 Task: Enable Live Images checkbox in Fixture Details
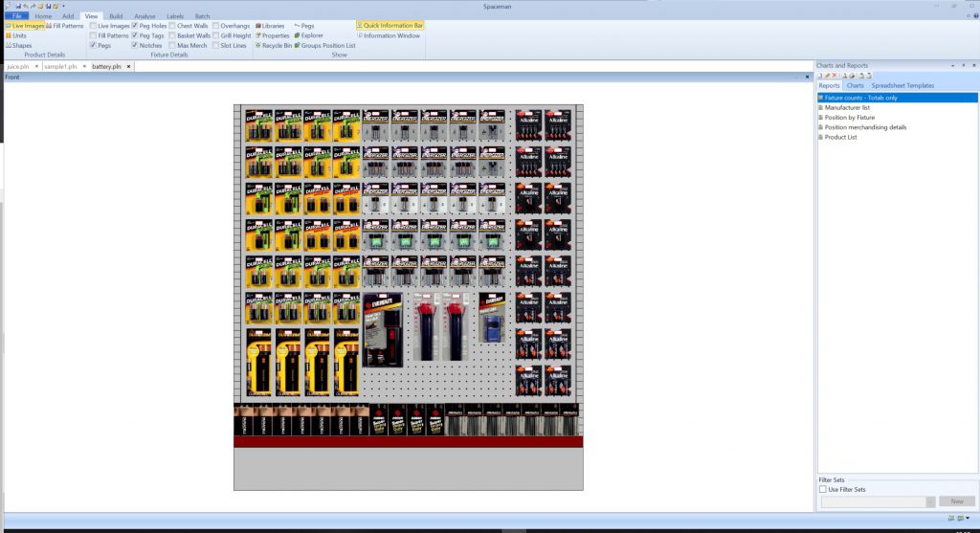click(x=93, y=26)
